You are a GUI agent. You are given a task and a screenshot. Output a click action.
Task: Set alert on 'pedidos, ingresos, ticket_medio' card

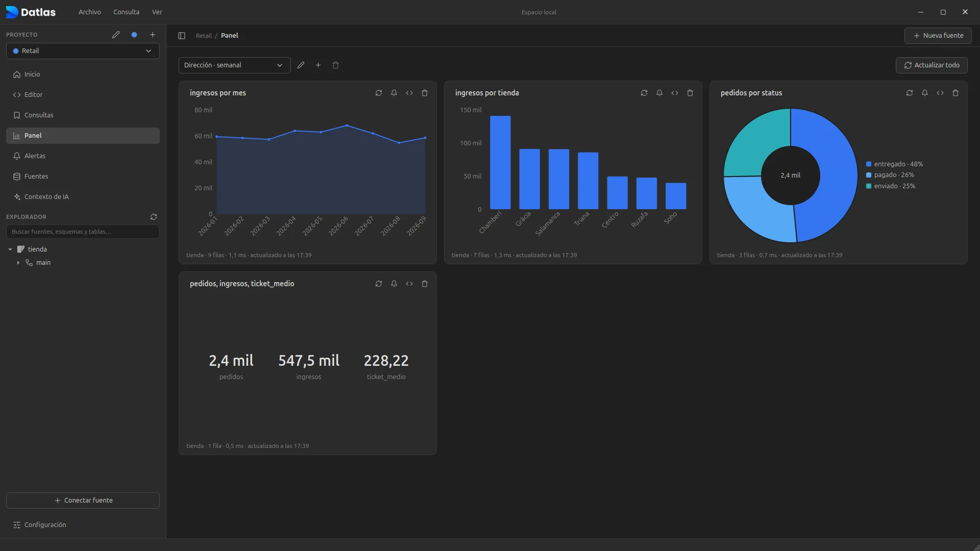(x=394, y=284)
